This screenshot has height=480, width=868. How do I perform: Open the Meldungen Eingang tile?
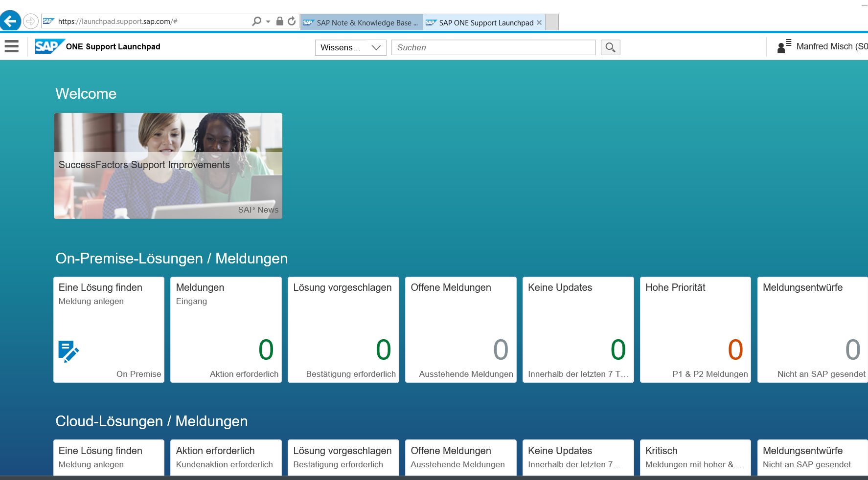226,329
